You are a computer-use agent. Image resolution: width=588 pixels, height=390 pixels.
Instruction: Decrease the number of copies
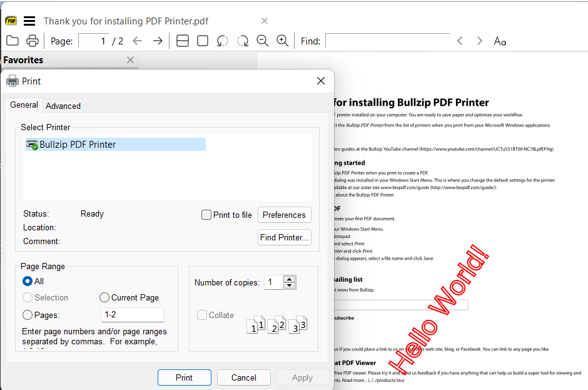(290, 285)
